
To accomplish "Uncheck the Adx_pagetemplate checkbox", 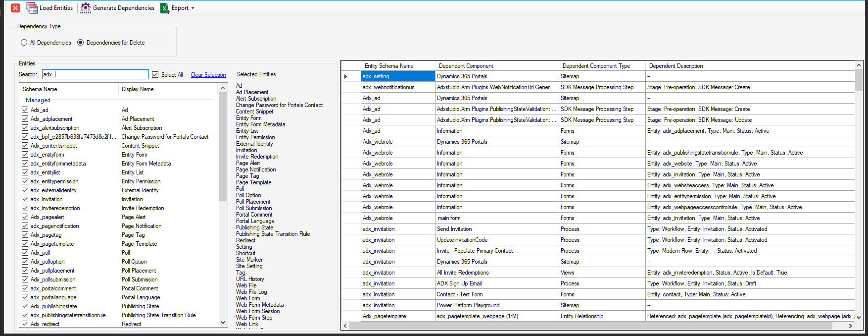I will pyautogui.click(x=25, y=244).
